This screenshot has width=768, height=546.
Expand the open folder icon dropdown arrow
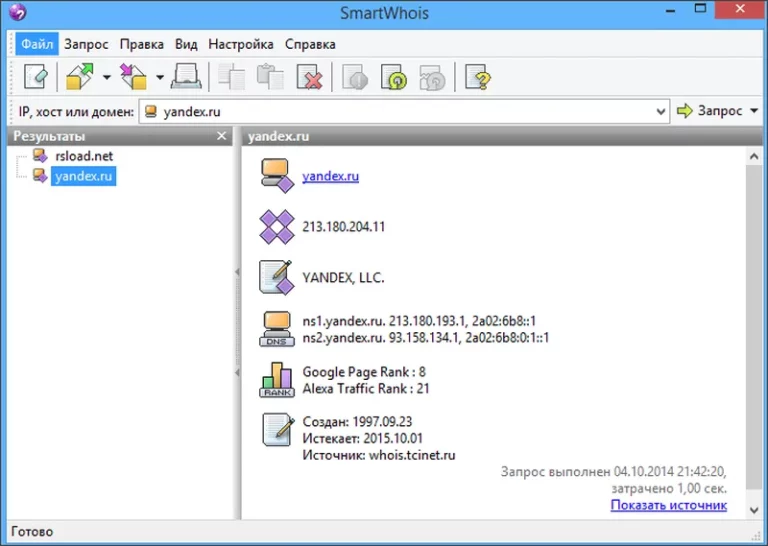tap(105, 77)
